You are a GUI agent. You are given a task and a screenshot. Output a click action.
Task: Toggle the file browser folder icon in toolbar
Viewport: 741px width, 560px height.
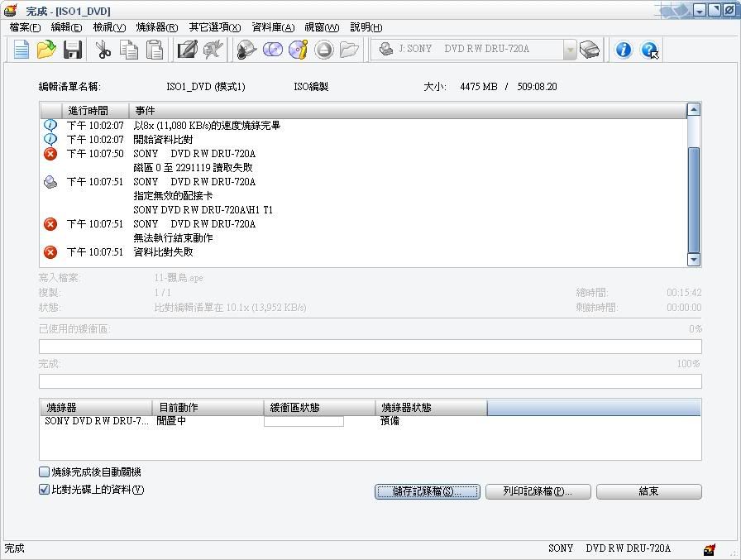(349, 49)
